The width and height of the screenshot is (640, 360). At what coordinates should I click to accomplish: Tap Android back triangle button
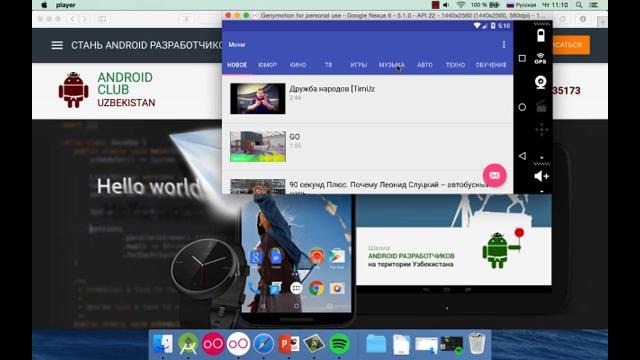(522, 156)
